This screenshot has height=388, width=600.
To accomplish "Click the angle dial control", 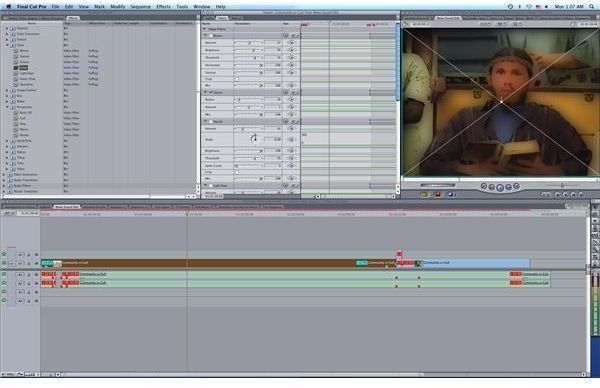I will [x=254, y=139].
